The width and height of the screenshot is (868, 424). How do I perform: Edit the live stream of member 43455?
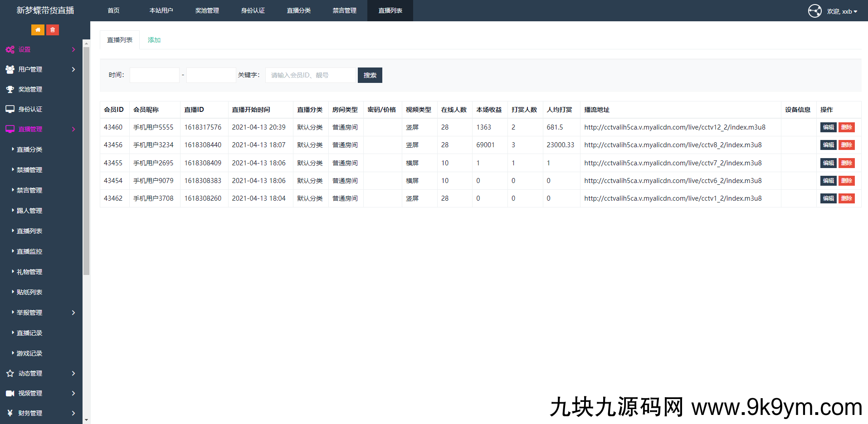828,163
